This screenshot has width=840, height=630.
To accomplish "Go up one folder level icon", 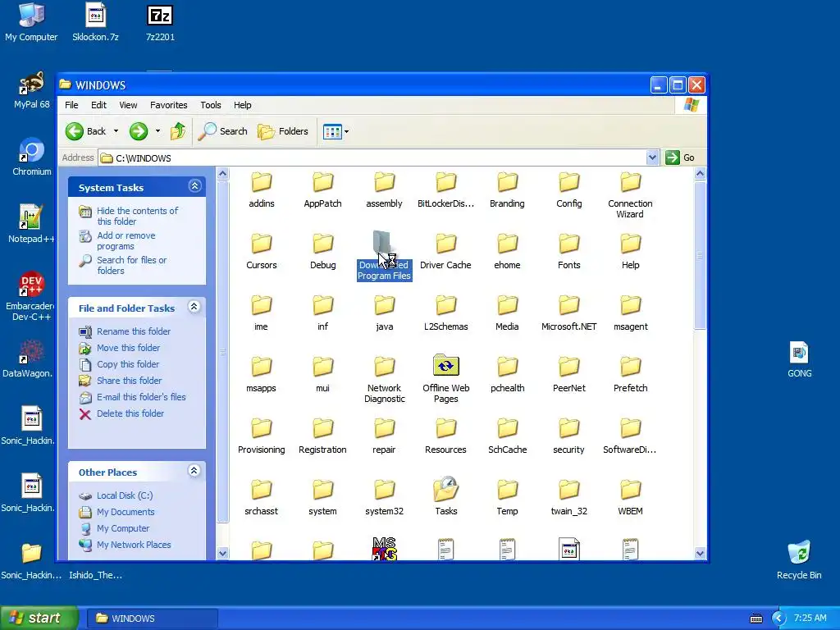I will tap(178, 131).
